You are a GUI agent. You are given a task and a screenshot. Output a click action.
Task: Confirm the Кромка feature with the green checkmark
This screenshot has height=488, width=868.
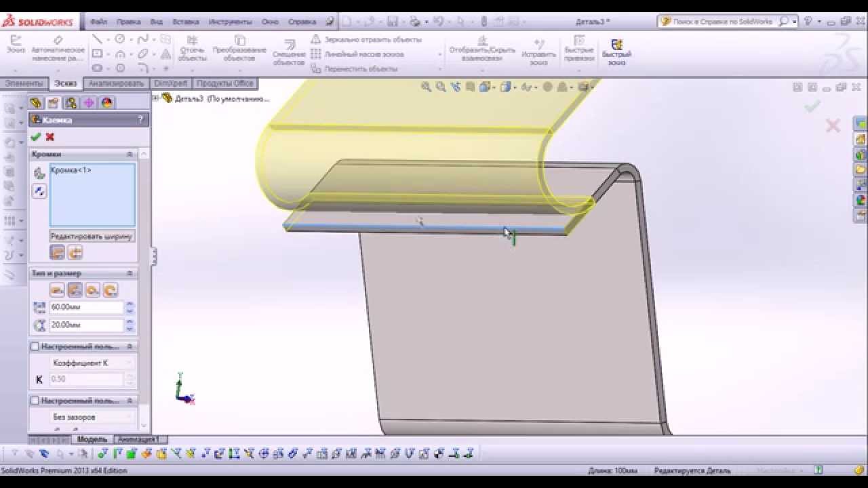click(35, 137)
